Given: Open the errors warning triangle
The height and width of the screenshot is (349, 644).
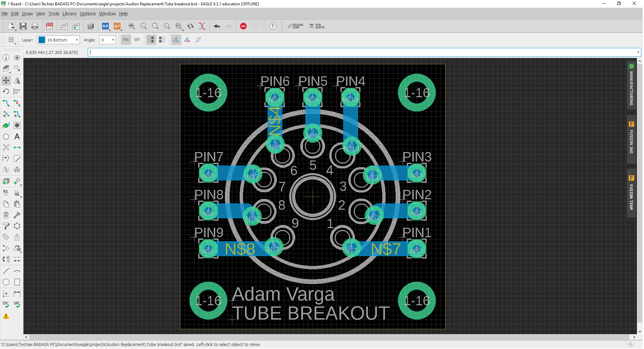Looking at the screenshot, I should click(6, 316).
